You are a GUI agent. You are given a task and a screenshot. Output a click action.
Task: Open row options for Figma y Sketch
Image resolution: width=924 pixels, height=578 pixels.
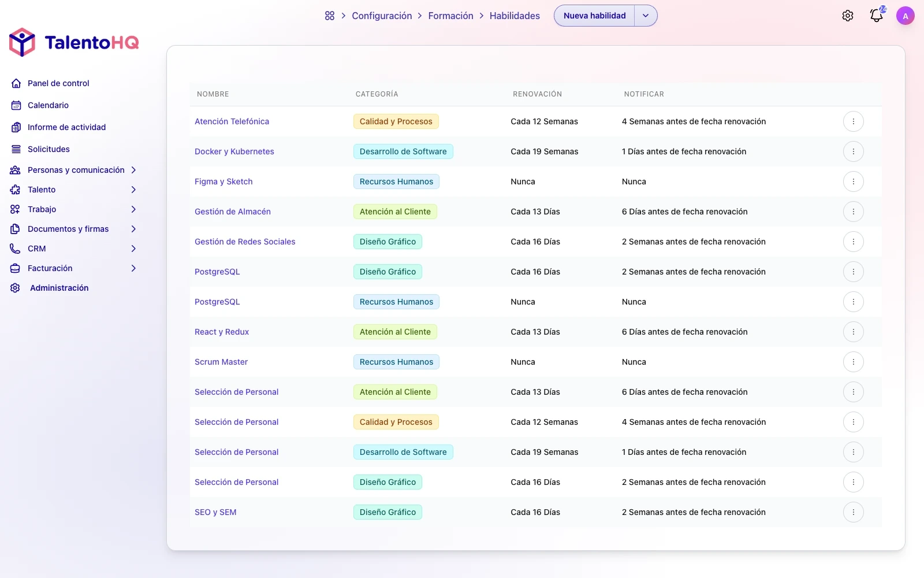(x=854, y=181)
